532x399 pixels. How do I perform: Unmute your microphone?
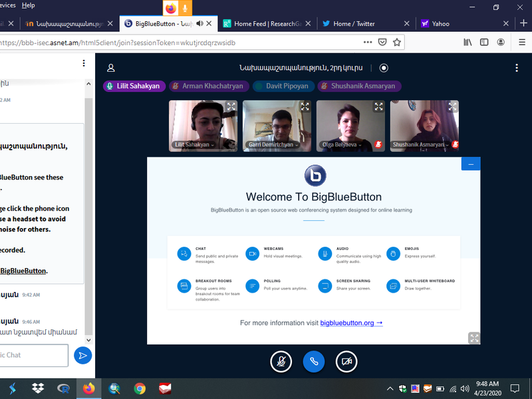tap(281, 361)
